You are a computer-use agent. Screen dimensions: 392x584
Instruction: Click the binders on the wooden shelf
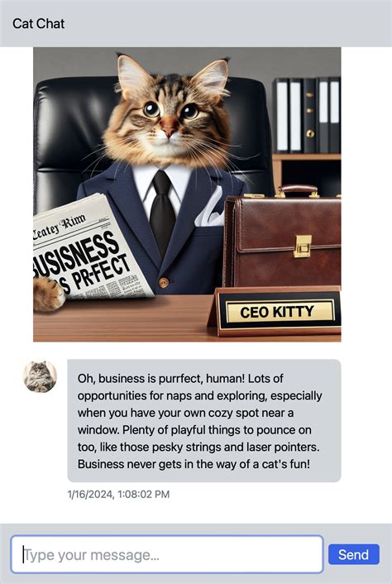[307, 115]
